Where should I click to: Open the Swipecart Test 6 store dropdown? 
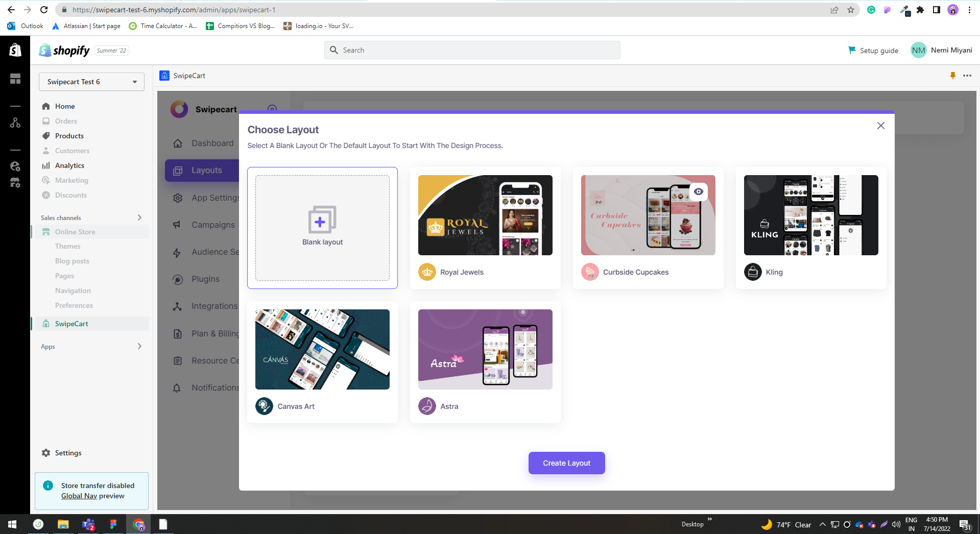91,82
